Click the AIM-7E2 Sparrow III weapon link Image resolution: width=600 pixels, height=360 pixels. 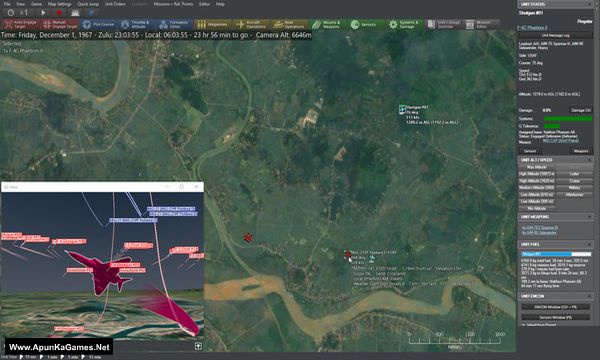(x=540, y=228)
